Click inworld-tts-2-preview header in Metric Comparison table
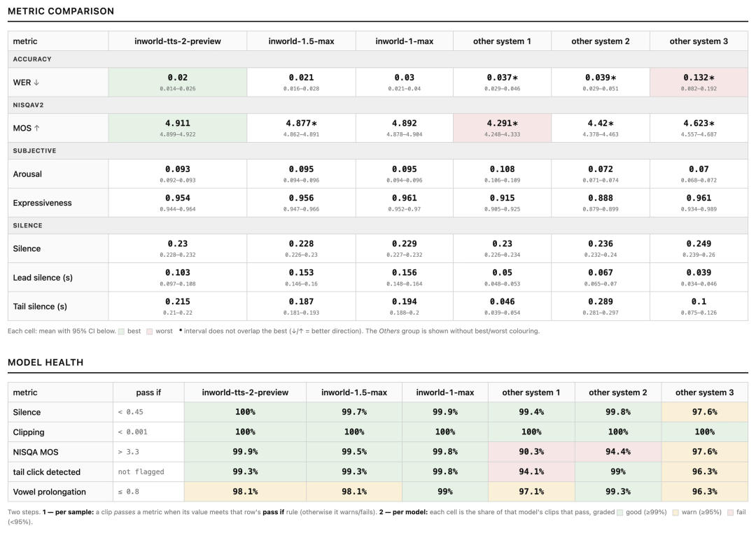Image resolution: width=756 pixels, height=533 pixels. pyautogui.click(x=177, y=41)
